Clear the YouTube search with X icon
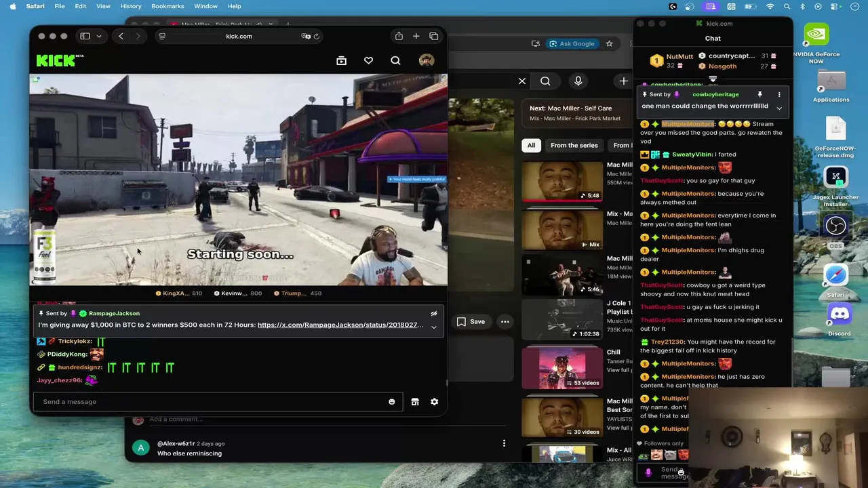Screen dimensions: 868x488 522,81
